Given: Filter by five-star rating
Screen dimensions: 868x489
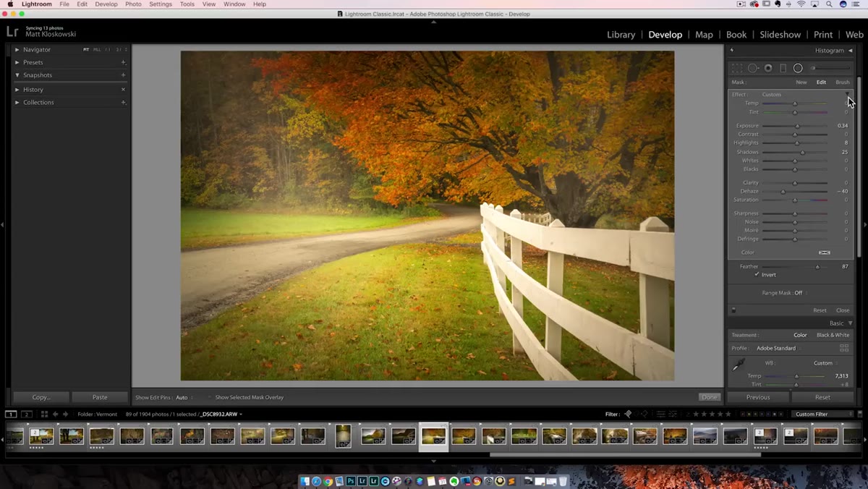Looking at the screenshot, I should coord(728,414).
